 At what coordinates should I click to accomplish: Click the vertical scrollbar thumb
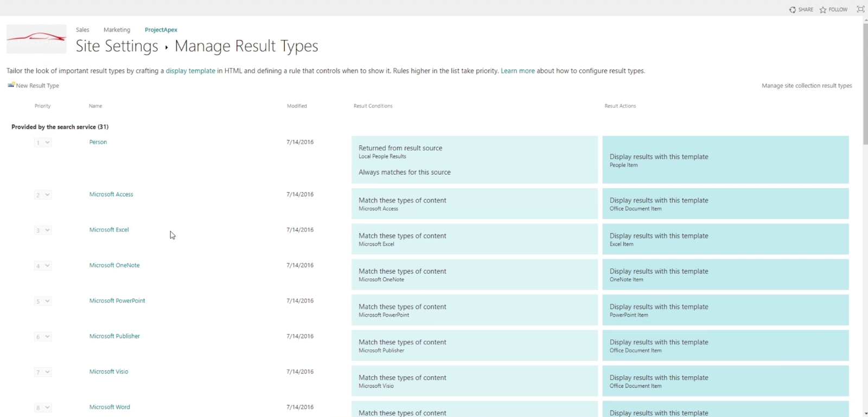[x=865, y=84]
